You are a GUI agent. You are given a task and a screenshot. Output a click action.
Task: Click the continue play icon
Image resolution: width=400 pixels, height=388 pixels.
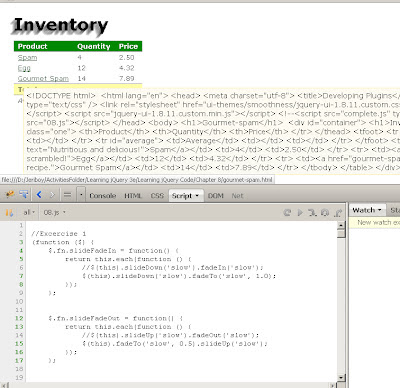pos(300,212)
